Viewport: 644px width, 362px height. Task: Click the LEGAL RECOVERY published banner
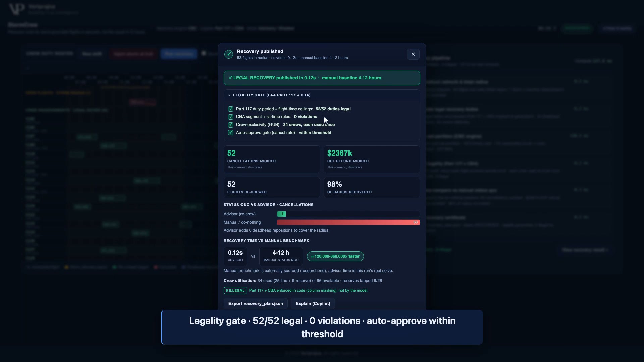[x=322, y=78]
